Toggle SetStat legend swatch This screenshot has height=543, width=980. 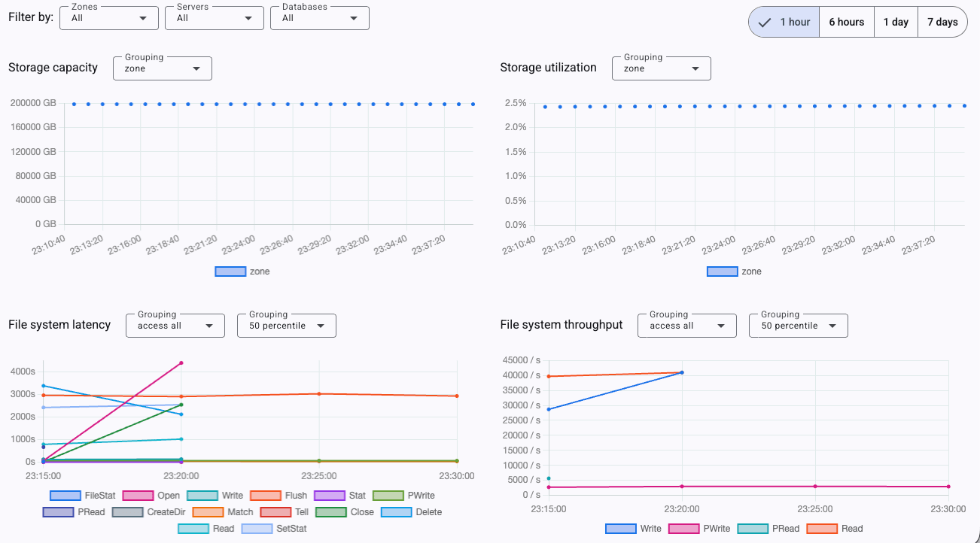pyautogui.click(x=256, y=529)
